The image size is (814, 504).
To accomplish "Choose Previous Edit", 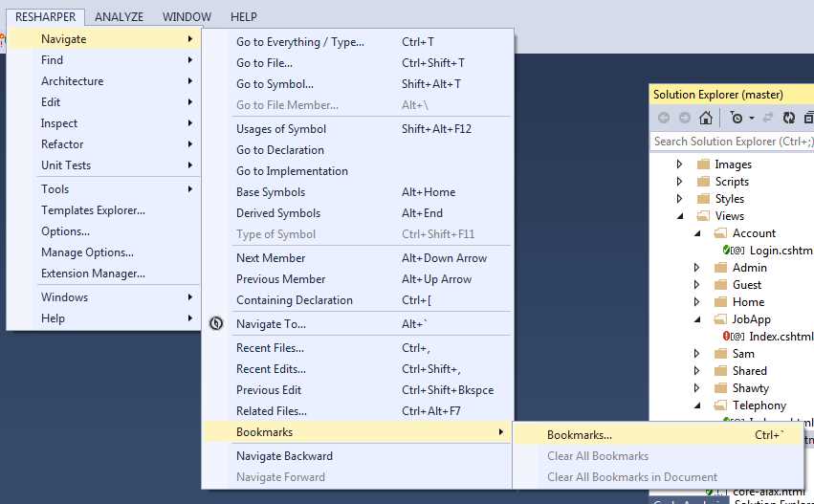I will coord(358,390).
